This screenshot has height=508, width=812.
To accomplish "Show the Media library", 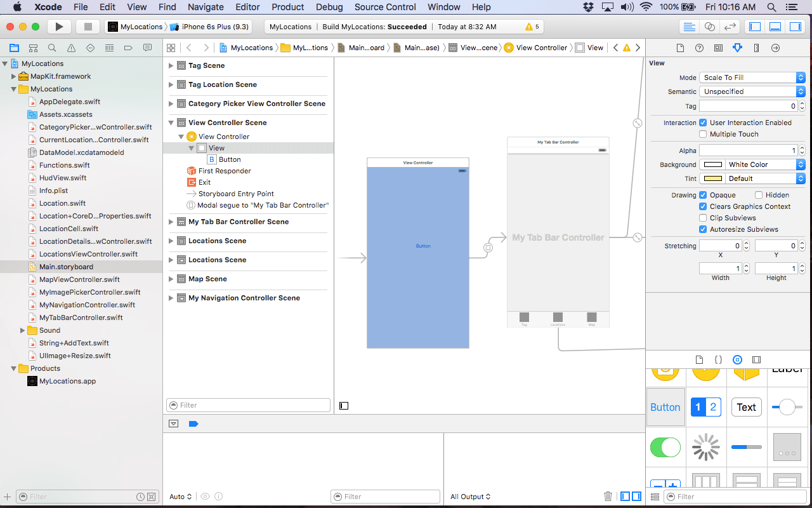I will point(756,359).
